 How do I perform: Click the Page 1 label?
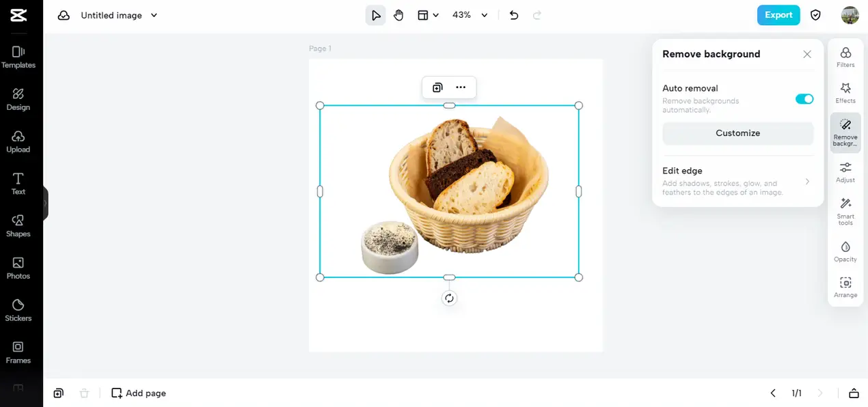point(320,48)
